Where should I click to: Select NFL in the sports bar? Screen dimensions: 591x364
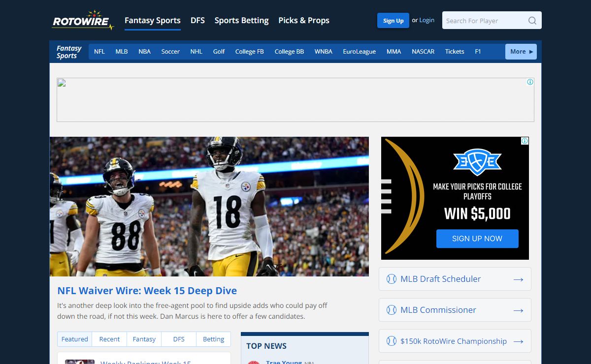(99, 52)
